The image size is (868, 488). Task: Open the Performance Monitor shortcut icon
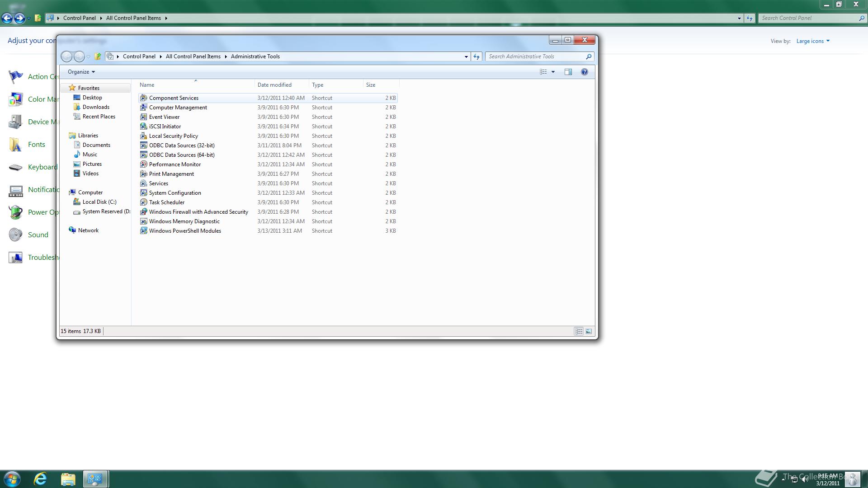point(143,164)
